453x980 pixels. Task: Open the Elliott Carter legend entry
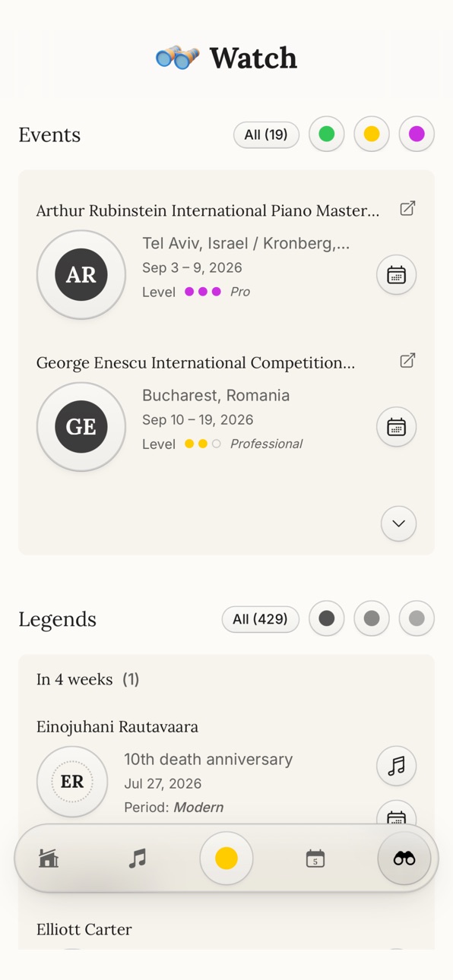(x=84, y=930)
